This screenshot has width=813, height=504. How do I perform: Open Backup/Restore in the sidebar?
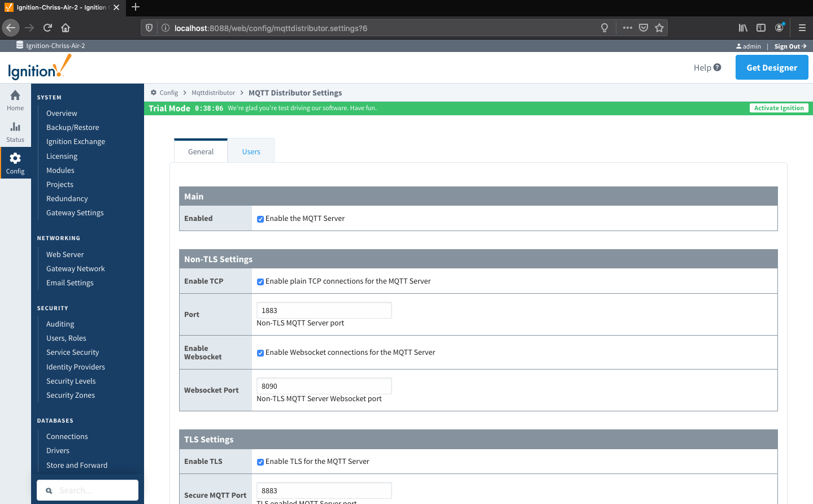pyautogui.click(x=72, y=127)
